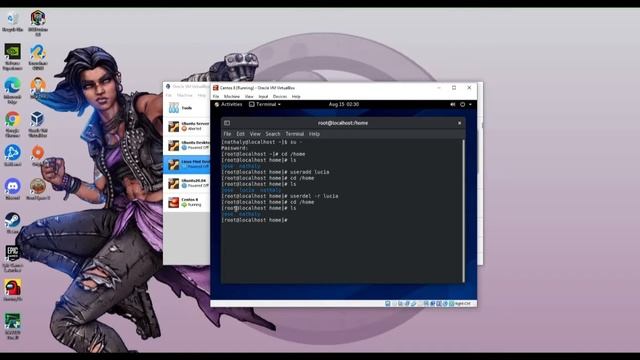Click the last terminal prompt line
640x360 pixels.
(255, 220)
